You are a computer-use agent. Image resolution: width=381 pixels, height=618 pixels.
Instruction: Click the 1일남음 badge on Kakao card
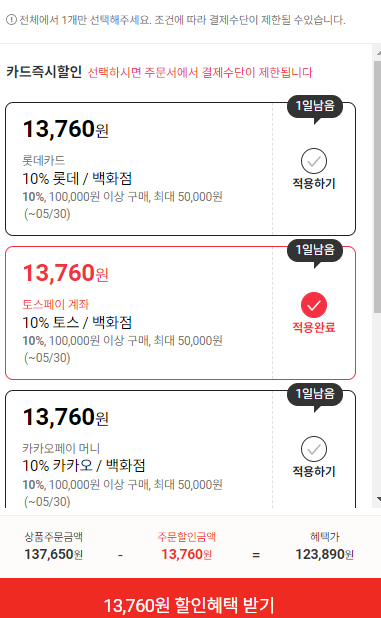[x=315, y=393]
